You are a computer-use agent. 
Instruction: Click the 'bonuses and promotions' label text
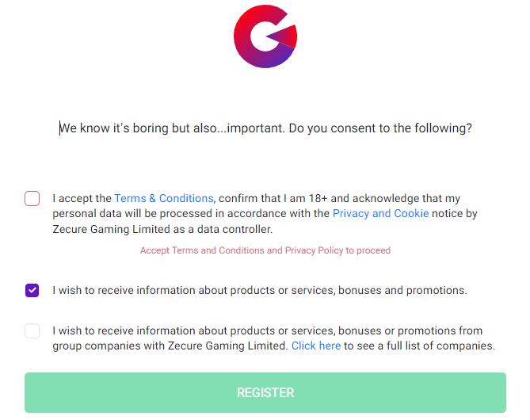(402, 291)
